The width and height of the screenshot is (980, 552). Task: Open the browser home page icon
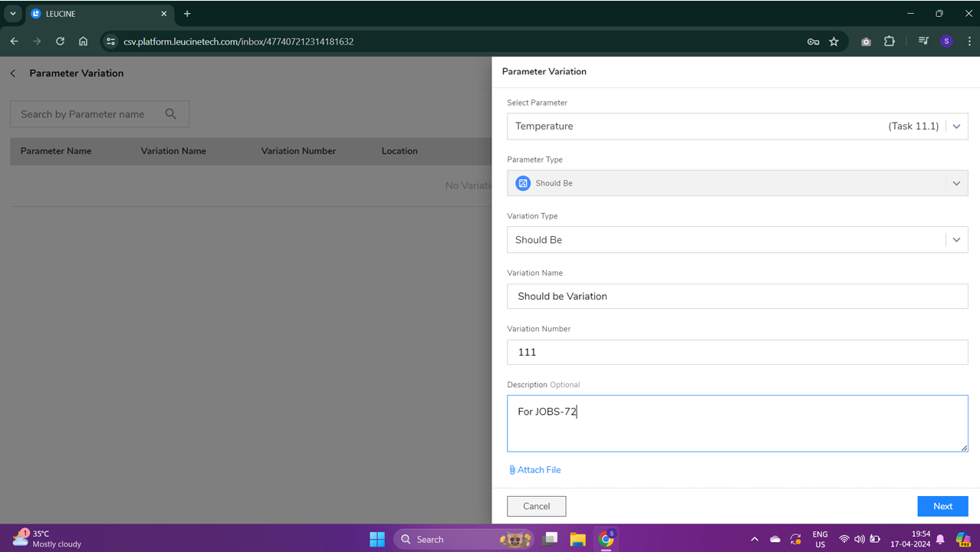(x=83, y=41)
